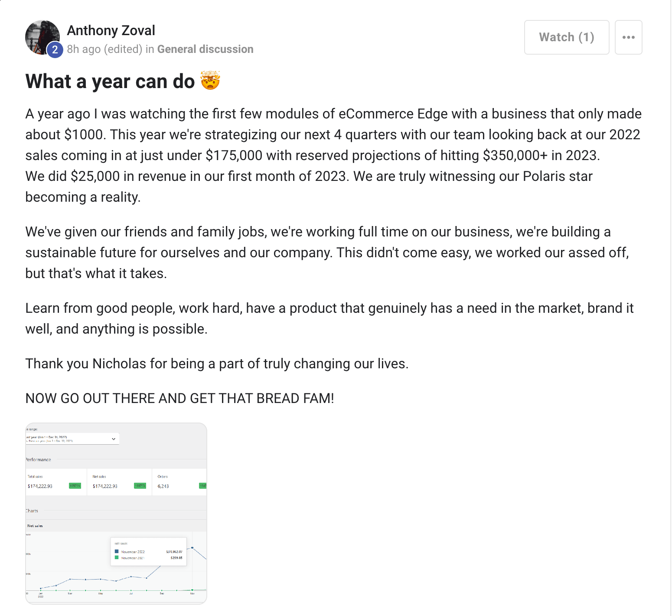Select the Total sales performance card
Screen dimensions: 672x616
coord(56,482)
